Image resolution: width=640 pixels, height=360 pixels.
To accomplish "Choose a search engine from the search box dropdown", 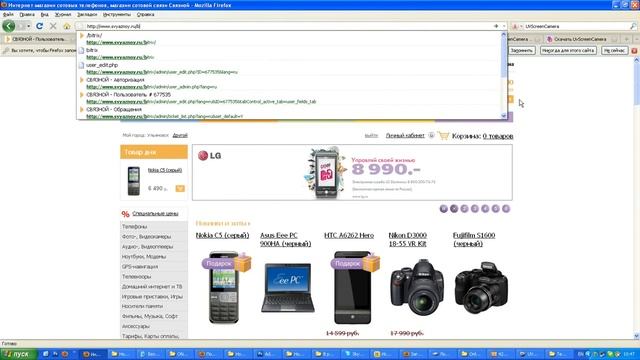I will pos(517,26).
